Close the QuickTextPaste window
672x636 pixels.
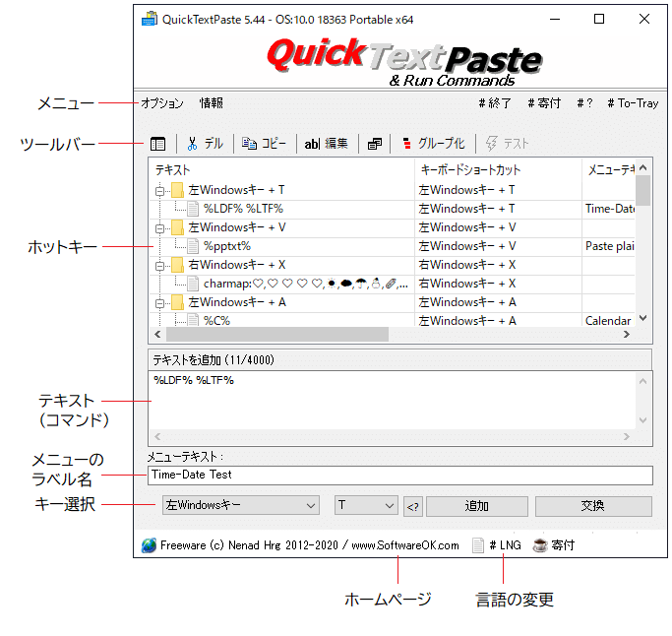pyautogui.click(x=644, y=20)
